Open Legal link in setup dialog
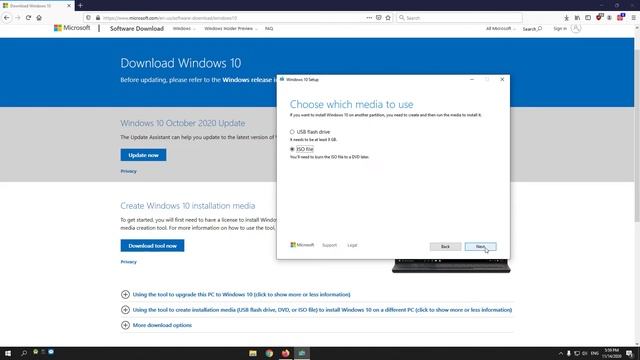Screen dimensions: 640x360 [352, 245]
